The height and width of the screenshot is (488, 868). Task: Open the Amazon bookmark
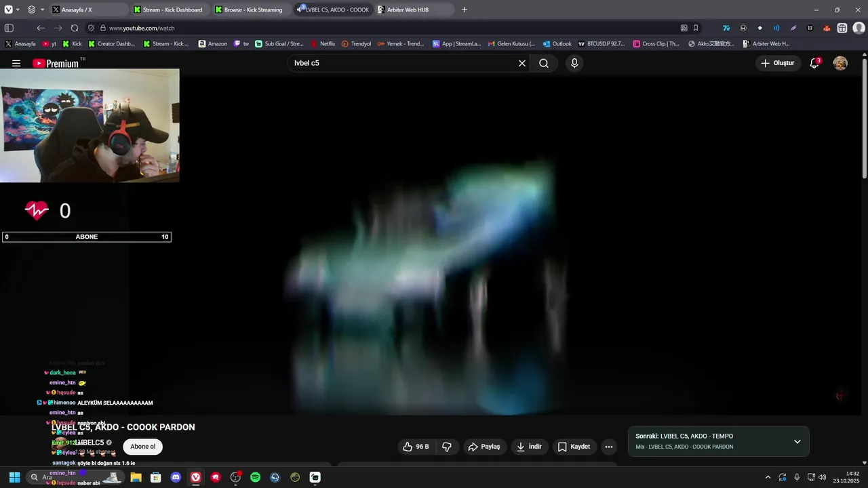click(213, 43)
